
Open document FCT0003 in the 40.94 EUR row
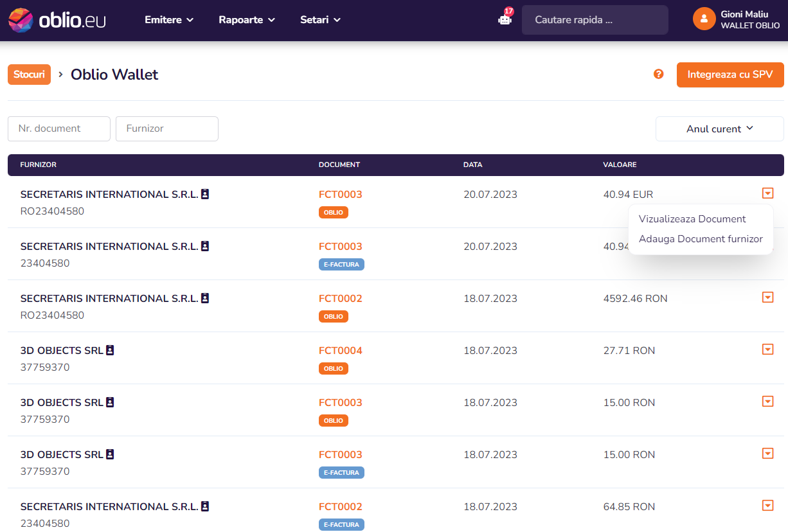click(x=341, y=195)
